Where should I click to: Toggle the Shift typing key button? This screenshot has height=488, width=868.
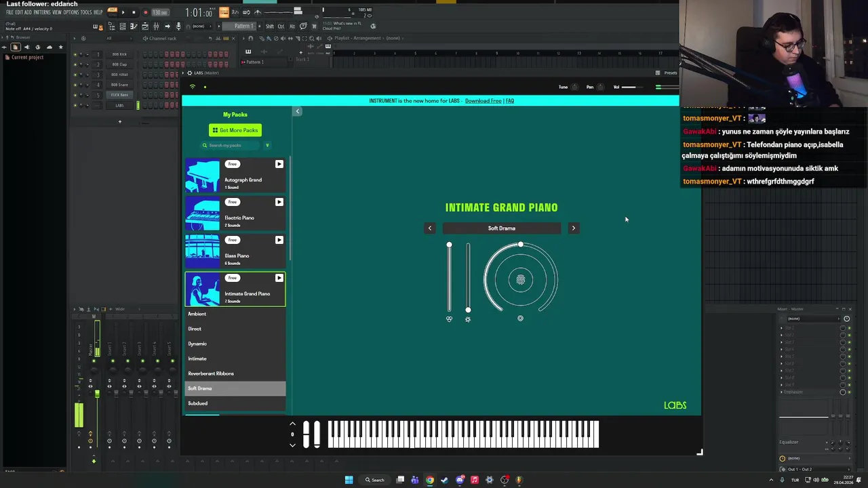click(270, 26)
